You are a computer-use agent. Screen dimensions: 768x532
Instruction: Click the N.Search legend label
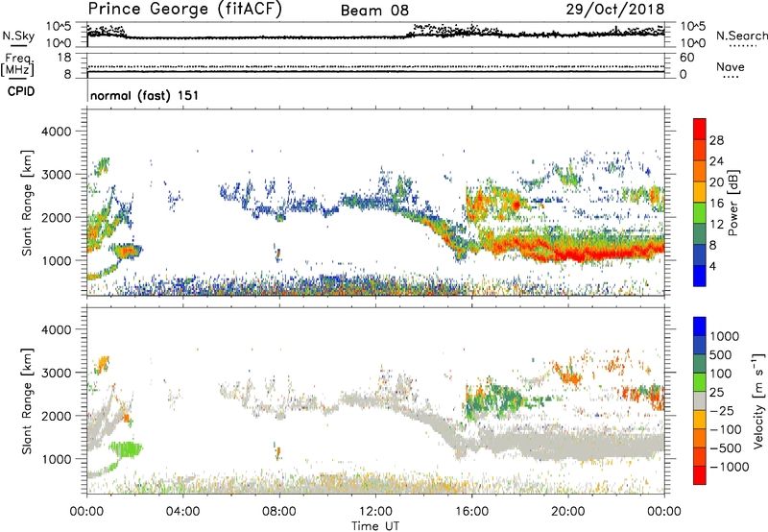(x=742, y=36)
